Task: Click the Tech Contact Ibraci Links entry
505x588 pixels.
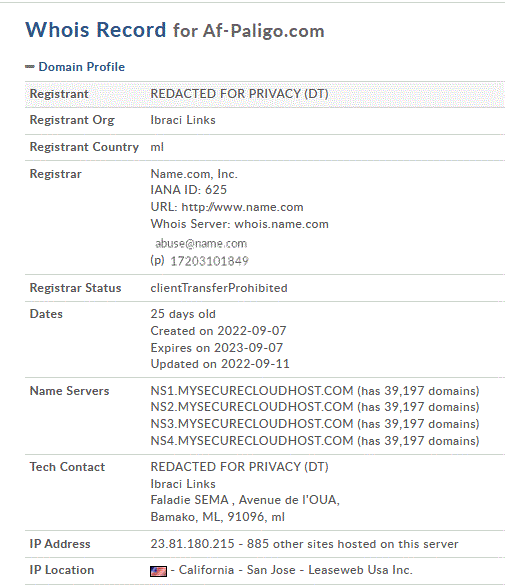Action: pyautogui.click(x=183, y=484)
